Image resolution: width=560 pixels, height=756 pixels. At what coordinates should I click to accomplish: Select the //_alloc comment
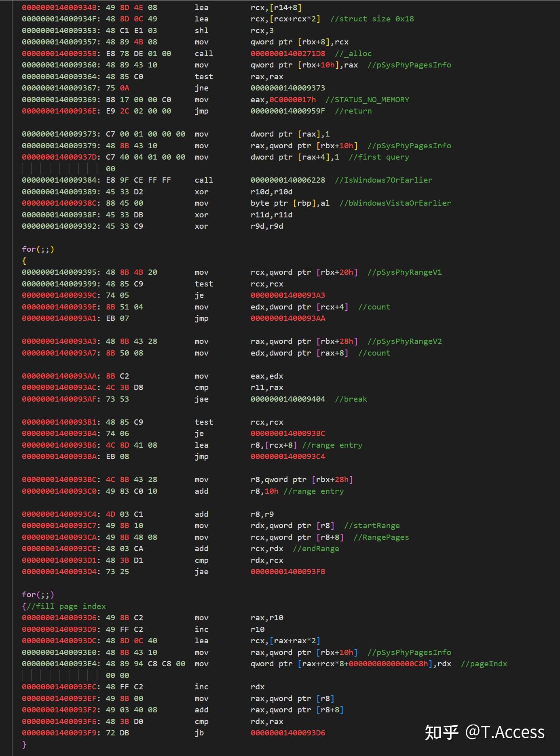[353, 54]
